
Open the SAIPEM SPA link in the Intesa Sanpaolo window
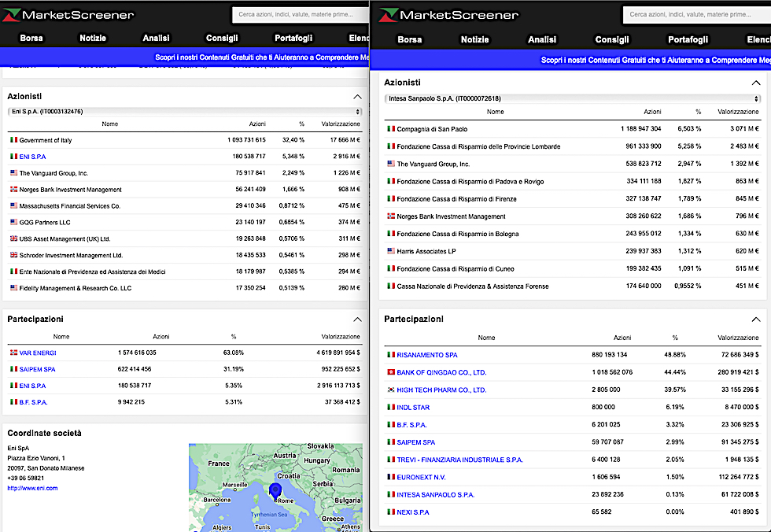point(416,442)
